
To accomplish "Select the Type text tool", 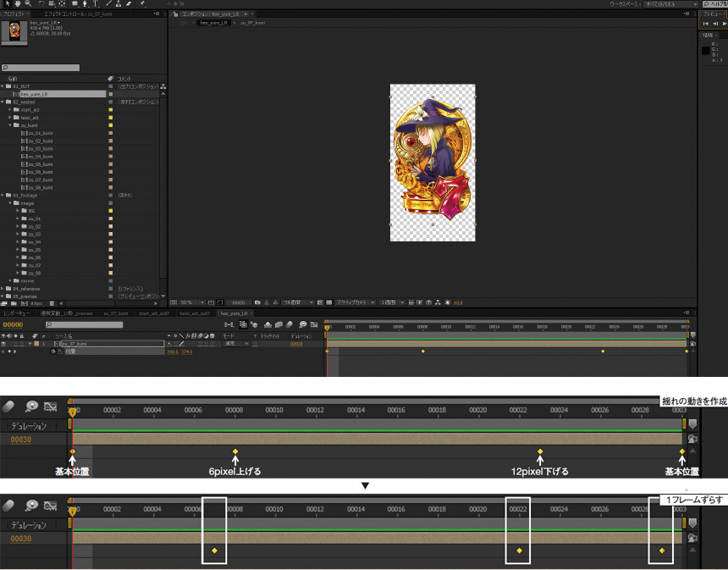I will [95, 3].
